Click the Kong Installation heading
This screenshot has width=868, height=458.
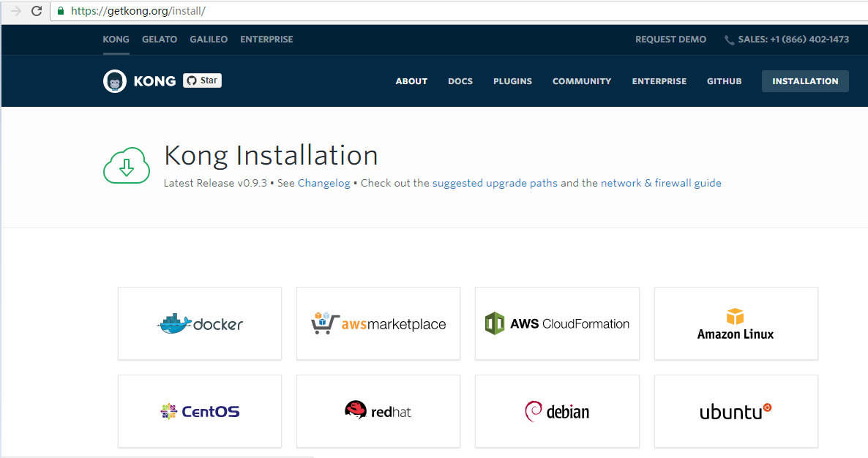[x=271, y=155]
